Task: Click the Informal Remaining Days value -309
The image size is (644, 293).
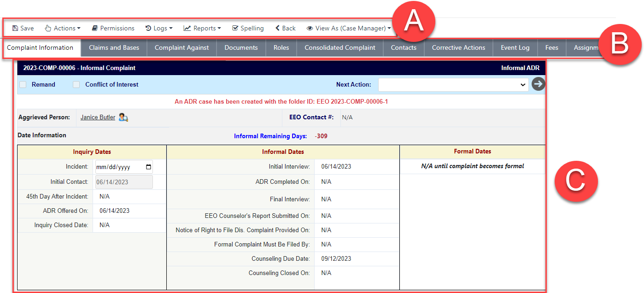Action: tap(321, 136)
